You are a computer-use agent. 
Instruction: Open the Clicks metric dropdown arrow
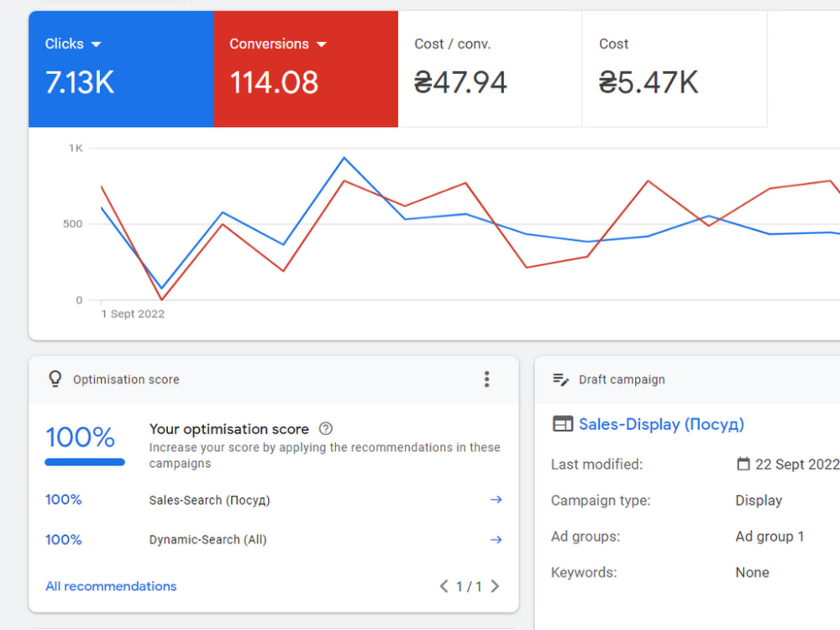pos(96,45)
